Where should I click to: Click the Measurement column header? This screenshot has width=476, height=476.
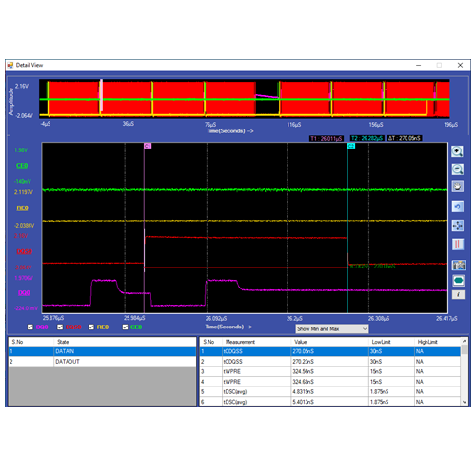point(240,342)
